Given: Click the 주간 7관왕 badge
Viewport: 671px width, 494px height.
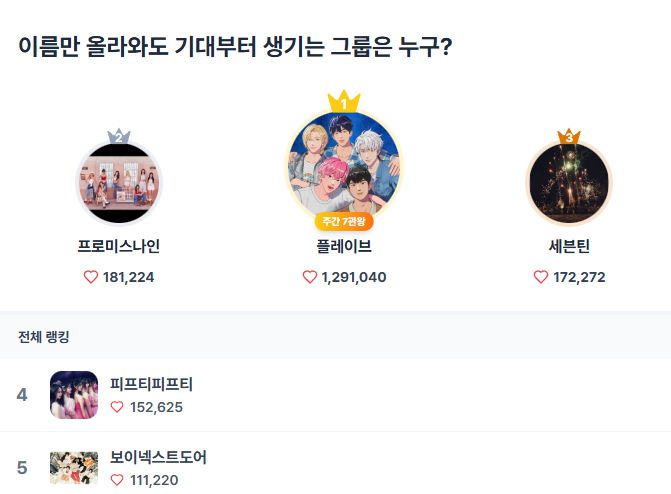Looking at the screenshot, I should pyautogui.click(x=344, y=221).
